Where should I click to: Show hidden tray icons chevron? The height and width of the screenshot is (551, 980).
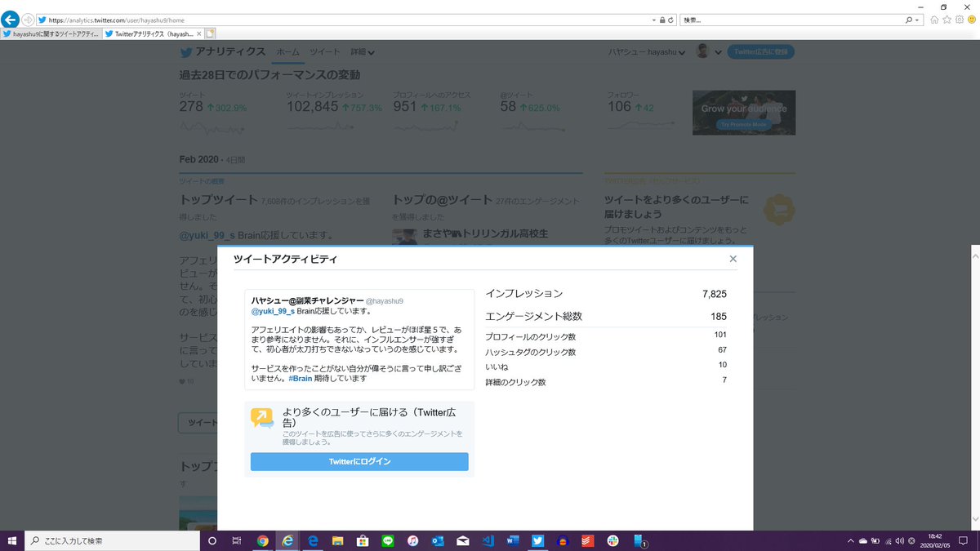click(852, 540)
